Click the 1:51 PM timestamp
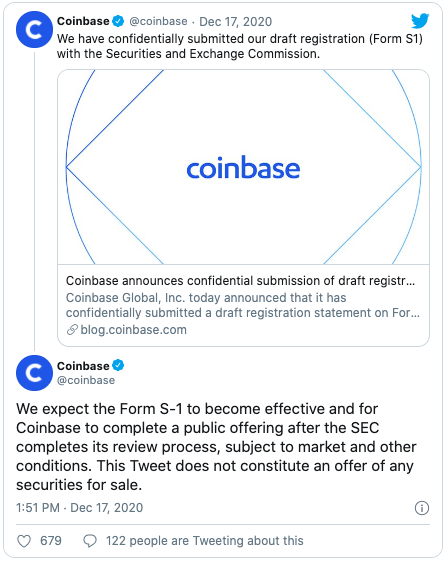The width and height of the screenshot is (446, 562). coord(38,508)
